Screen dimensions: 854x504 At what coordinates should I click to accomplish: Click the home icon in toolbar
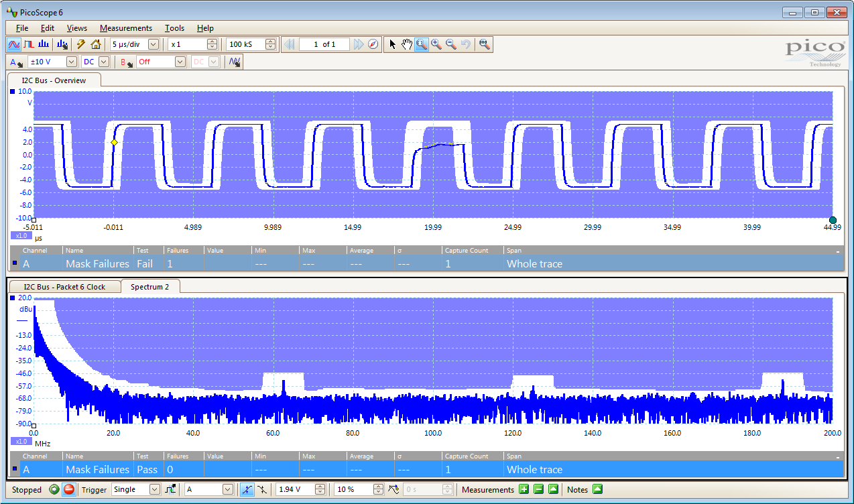tap(96, 44)
